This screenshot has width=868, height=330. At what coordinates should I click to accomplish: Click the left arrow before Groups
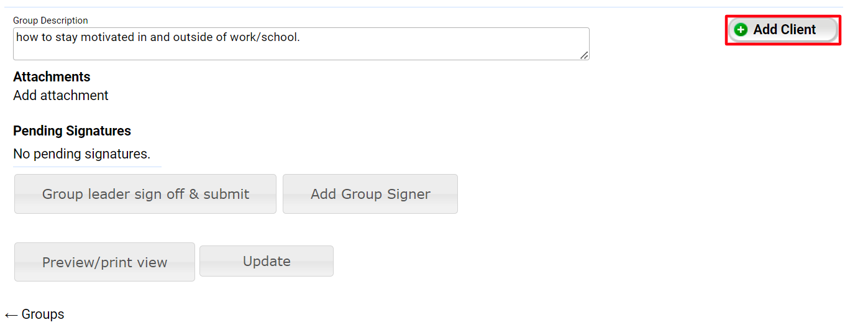11,315
